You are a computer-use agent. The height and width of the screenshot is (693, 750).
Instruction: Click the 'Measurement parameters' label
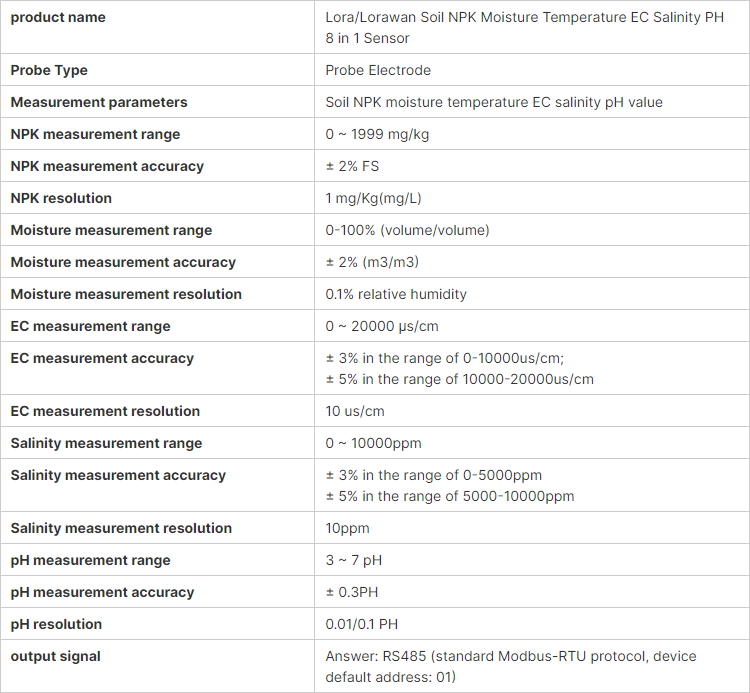pos(99,102)
